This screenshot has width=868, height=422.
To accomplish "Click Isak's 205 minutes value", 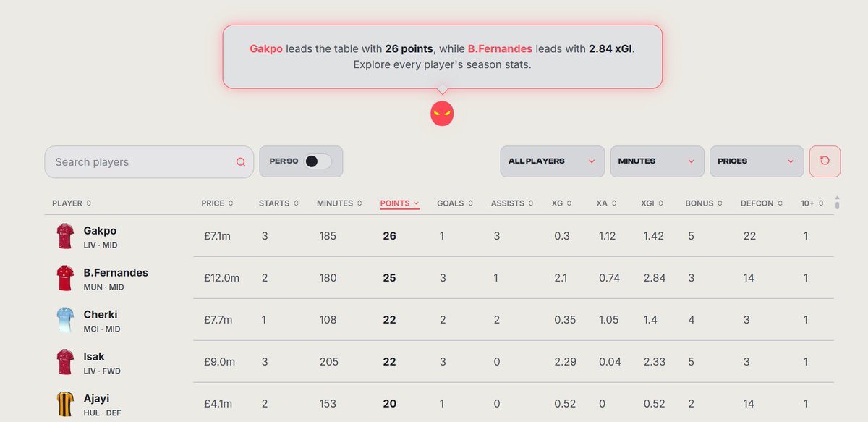I will [x=328, y=362].
